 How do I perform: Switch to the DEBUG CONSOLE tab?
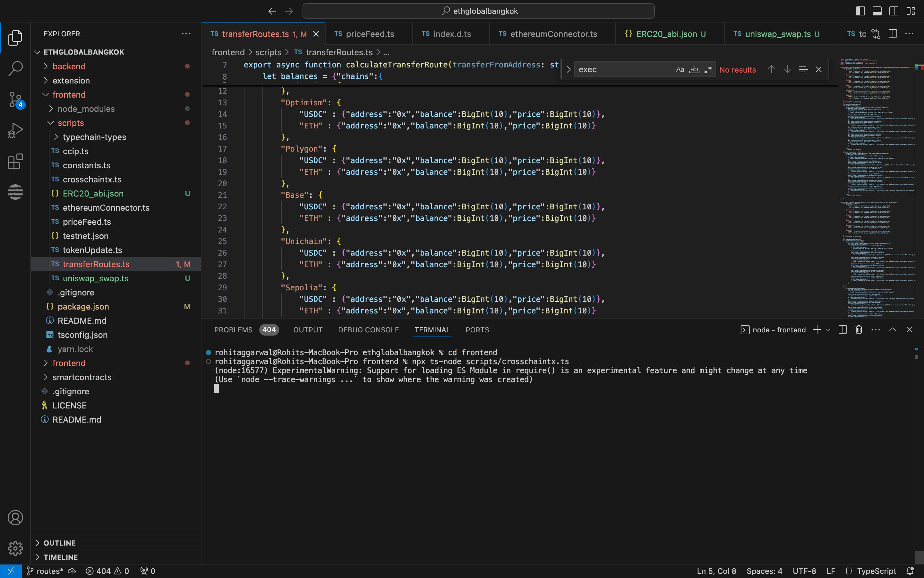[x=368, y=329]
